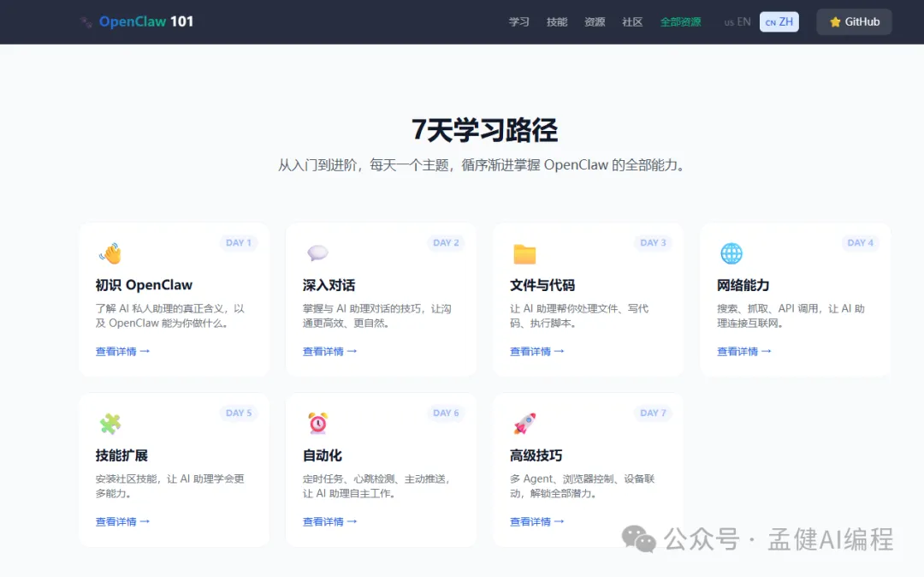Open the 技能 menu in the navbar
This screenshot has width=924, height=577.
point(557,22)
